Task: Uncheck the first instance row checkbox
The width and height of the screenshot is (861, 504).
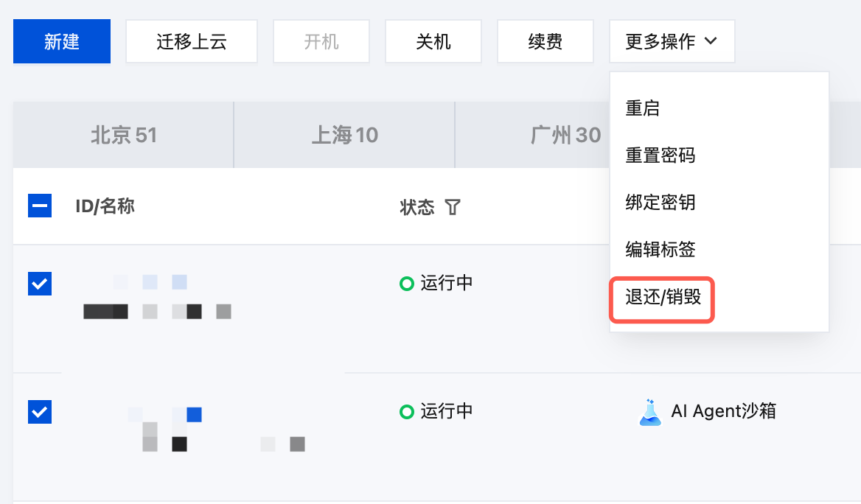Action: click(x=39, y=283)
